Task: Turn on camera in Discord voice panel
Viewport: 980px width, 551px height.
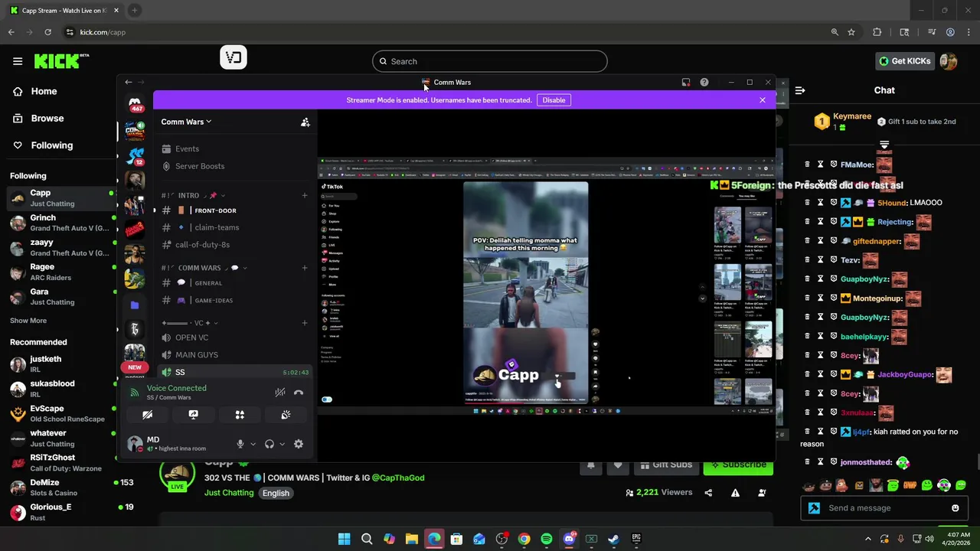Action: [x=147, y=415]
